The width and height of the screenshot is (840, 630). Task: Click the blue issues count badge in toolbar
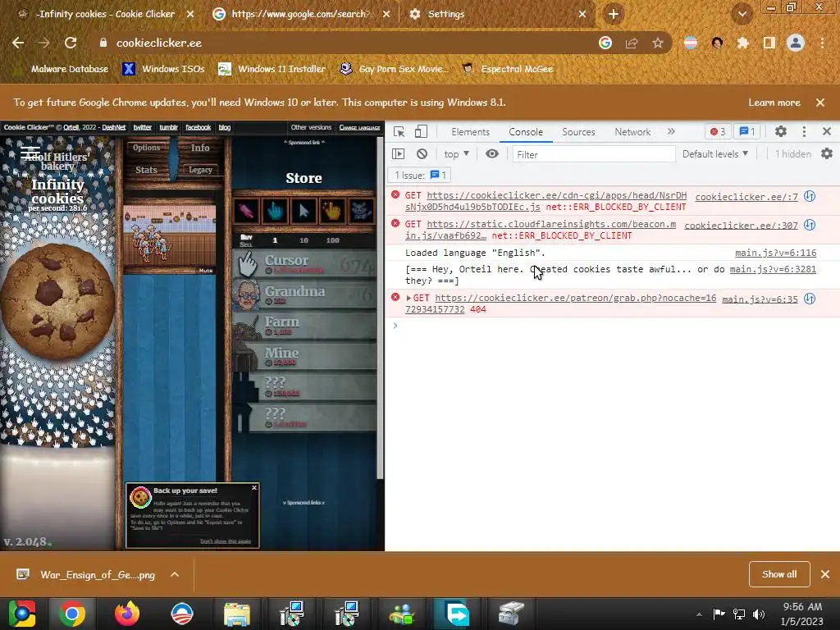pos(747,131)
